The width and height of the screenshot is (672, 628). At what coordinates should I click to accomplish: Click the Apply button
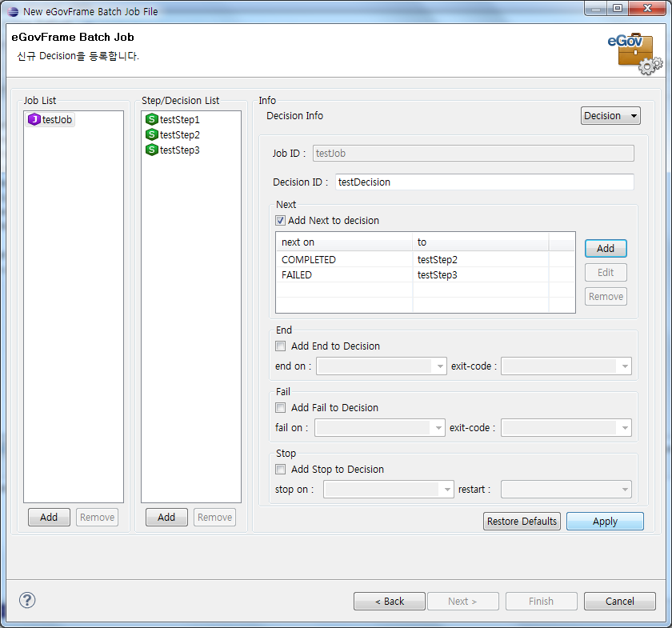click(605, 521)
